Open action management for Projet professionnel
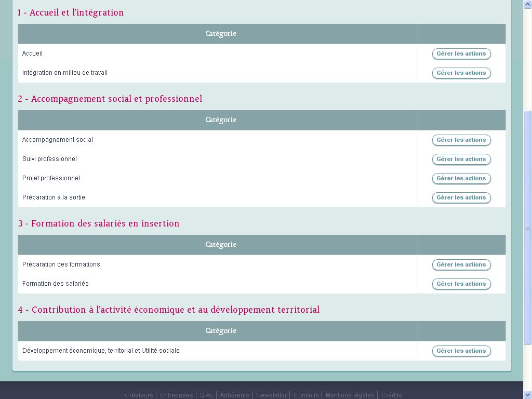Image resolution: width=532 pixels, height=399 pixels. (461, 178)
